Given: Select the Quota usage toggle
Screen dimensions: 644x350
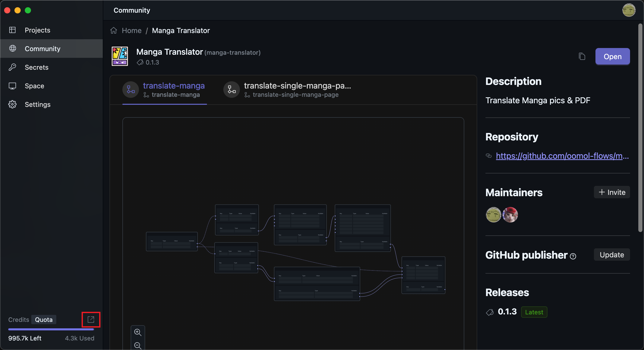Looking at the screenshot, I should point(44,320).
